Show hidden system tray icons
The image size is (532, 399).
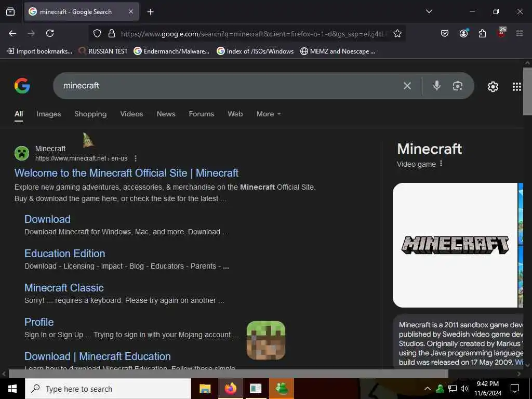coord(428,389)
